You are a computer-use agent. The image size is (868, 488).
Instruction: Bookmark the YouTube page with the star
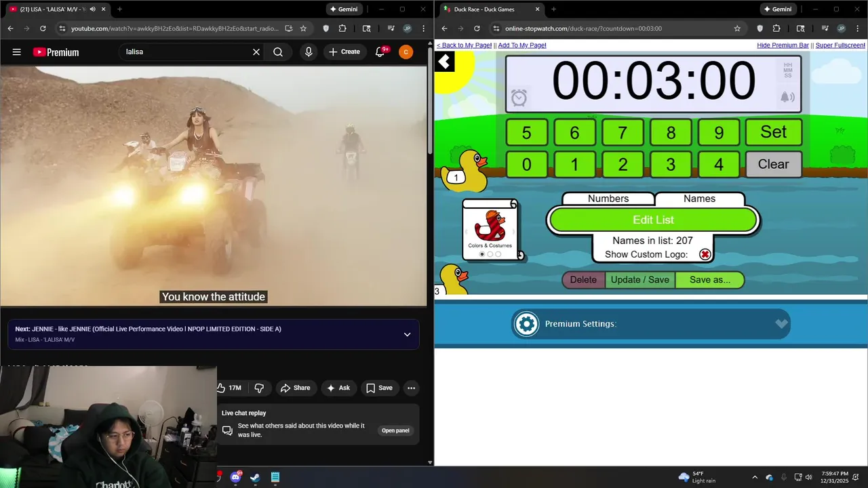303,28
